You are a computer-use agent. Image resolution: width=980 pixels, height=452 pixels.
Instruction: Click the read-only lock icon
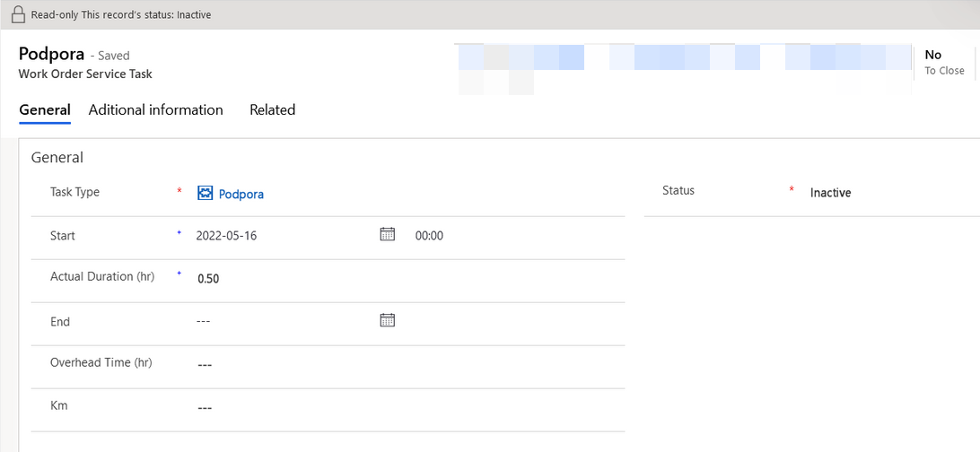pyautogui.click(x=17, y=14)
